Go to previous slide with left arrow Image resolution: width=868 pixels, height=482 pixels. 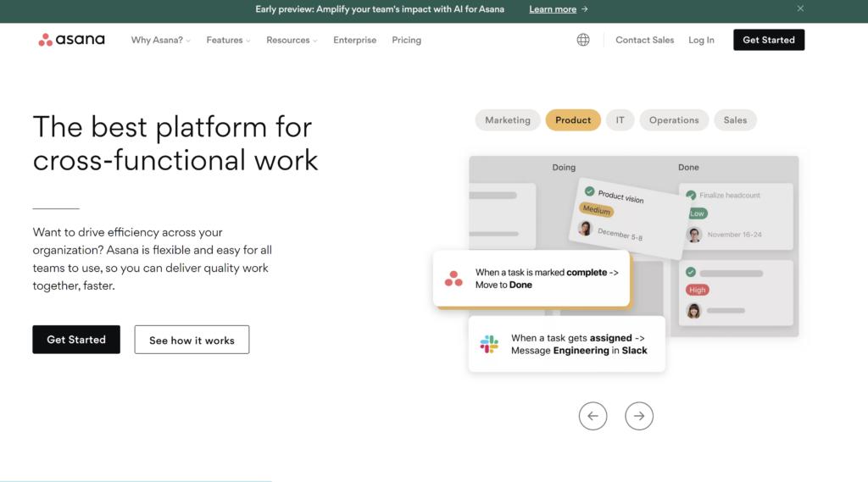[593, 416]
